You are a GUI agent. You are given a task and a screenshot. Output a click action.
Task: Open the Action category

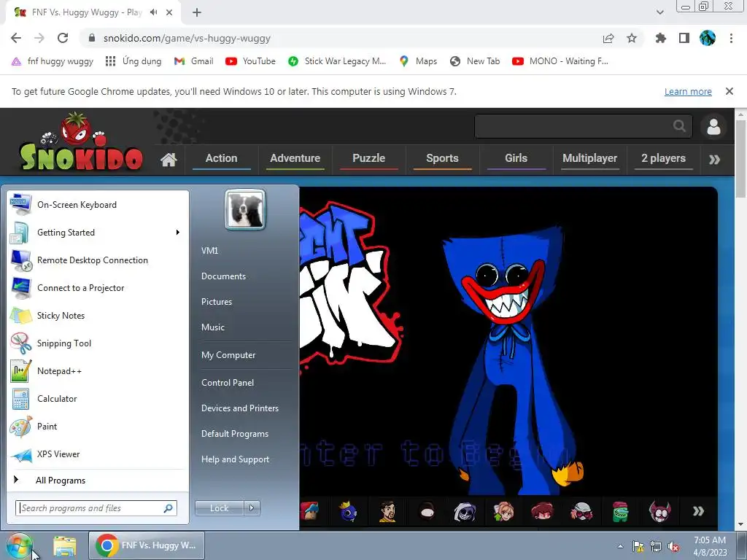pos(222,158)
